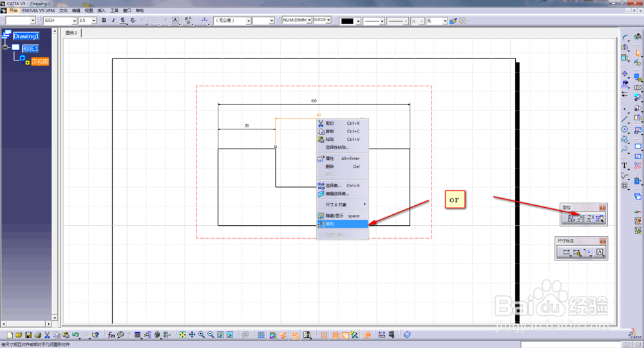Viewport: 644px width, 348px height.
Task: Switch to the 图纸.1 sheet tab
Action: click(x=71, y=32)
